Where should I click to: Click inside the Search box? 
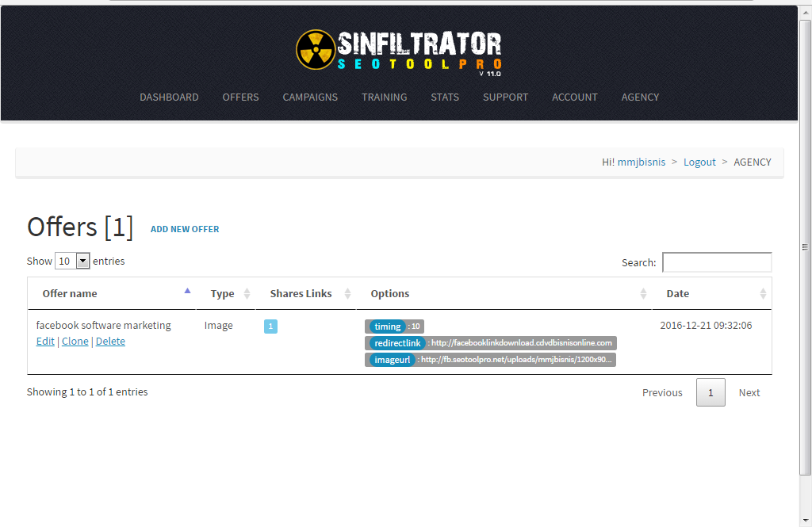716,262
